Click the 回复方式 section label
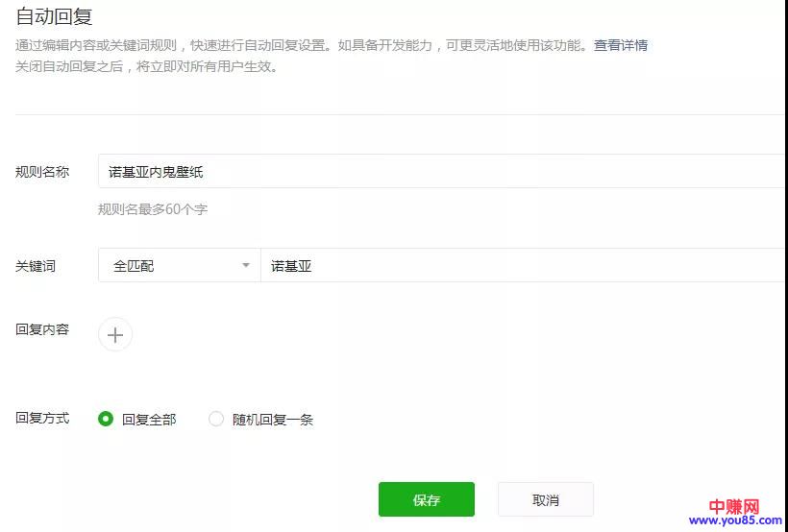This screenshot has height=532, width=788. pyautogui.click(x=42, y=418)
